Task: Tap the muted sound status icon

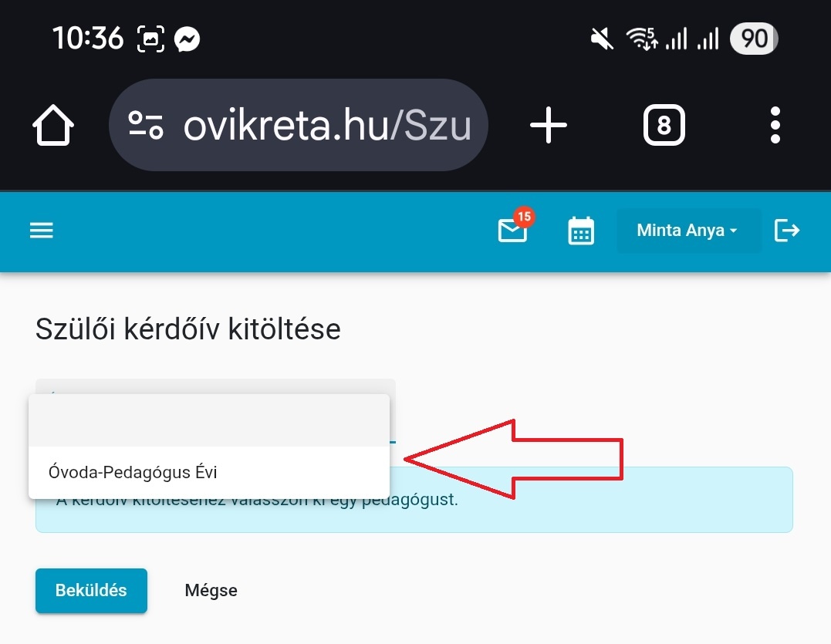Action: pos(602,39)
